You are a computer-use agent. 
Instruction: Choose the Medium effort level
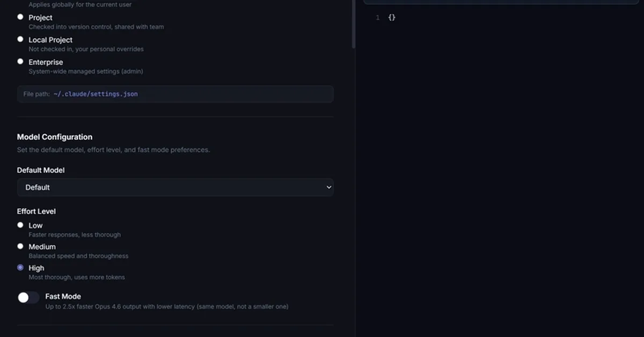(20, 246)
